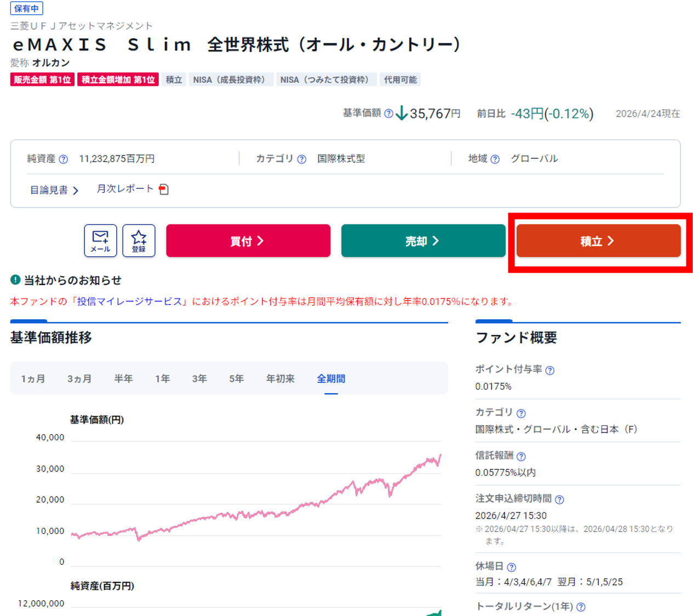Open the 目論見書 link

click(x=54, y=190)
